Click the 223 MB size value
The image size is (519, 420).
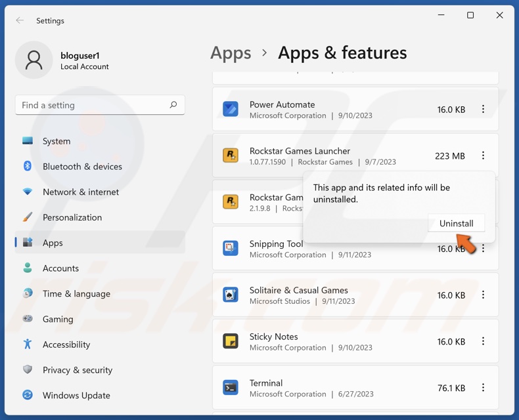[x=450, y=156]
